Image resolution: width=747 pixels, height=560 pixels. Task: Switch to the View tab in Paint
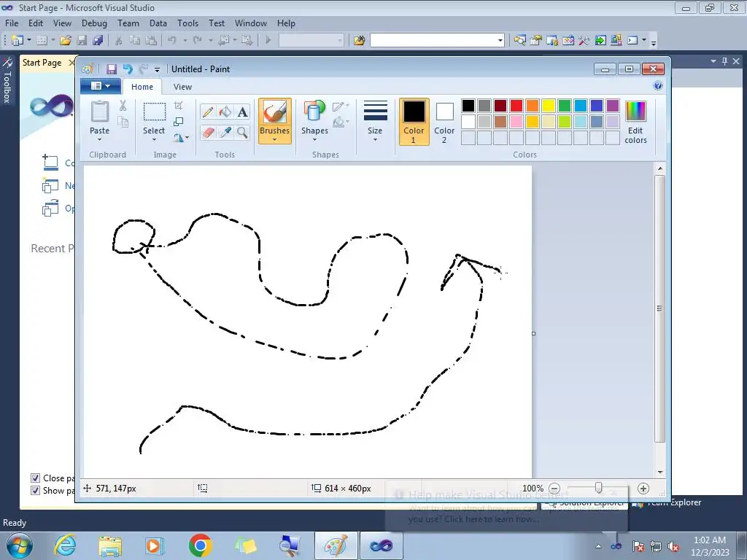click(x=182, y=87)
